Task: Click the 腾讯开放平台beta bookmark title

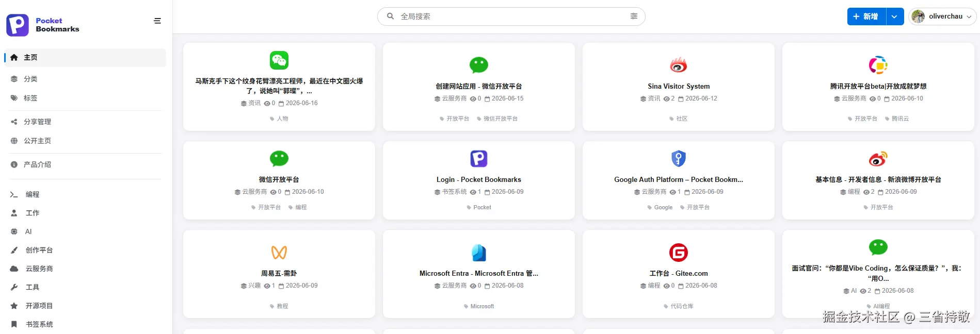Action: [x=878, y=86]
